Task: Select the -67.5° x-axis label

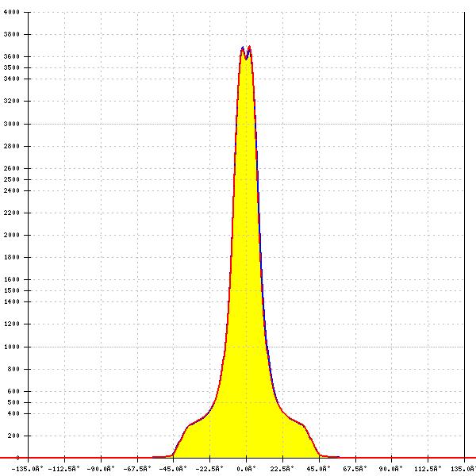Action: [x=137, y=469]
